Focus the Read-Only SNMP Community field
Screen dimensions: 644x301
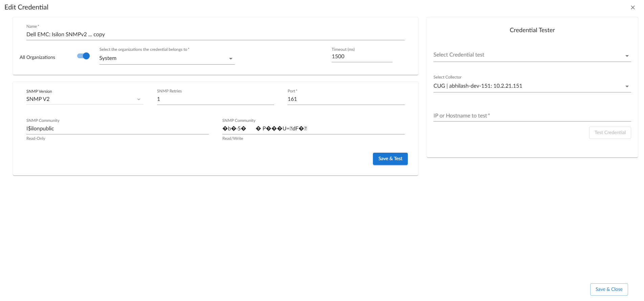[117, 129]
